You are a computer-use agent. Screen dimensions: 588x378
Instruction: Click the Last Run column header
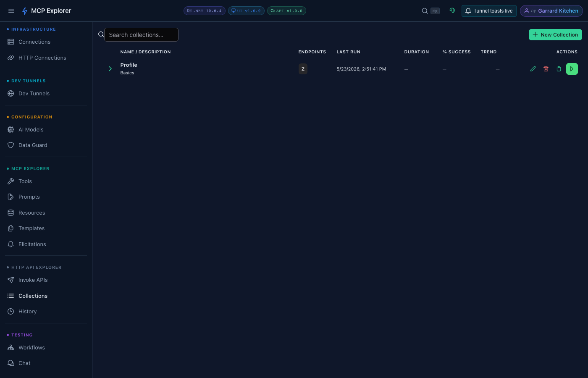[x=348, y=52]
